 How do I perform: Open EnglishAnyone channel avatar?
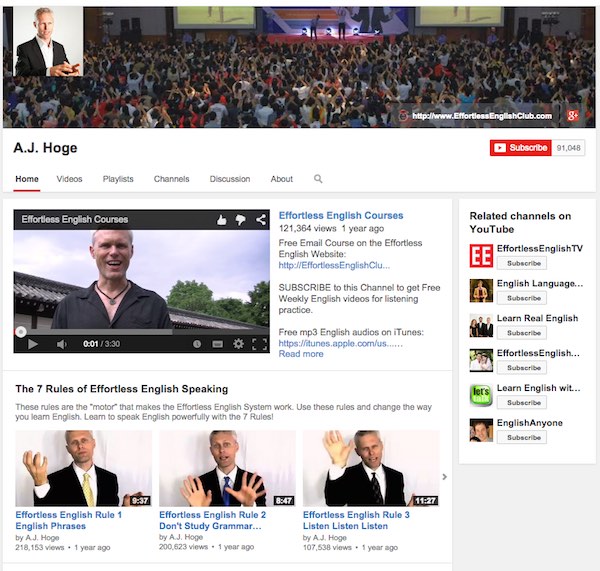(x=481, y=430)
